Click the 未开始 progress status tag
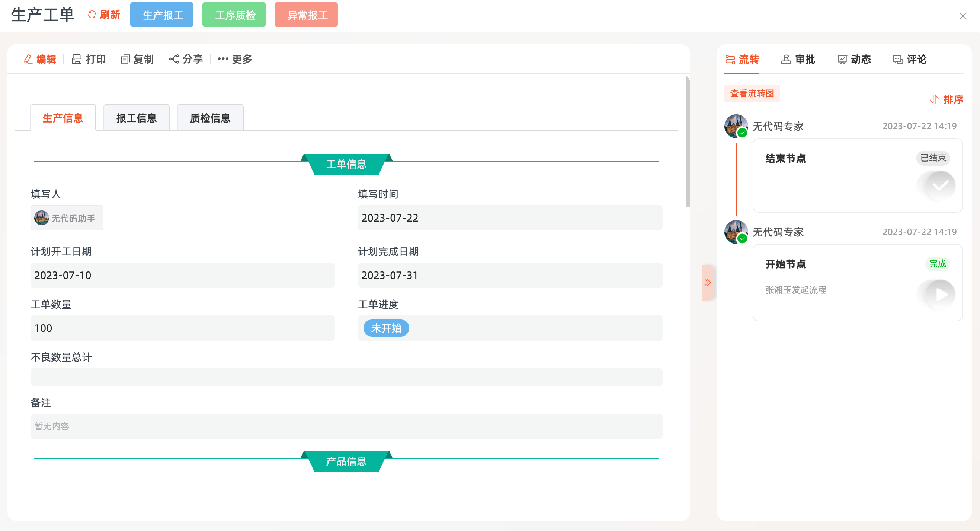980x531 pixels. coord(386,328)
